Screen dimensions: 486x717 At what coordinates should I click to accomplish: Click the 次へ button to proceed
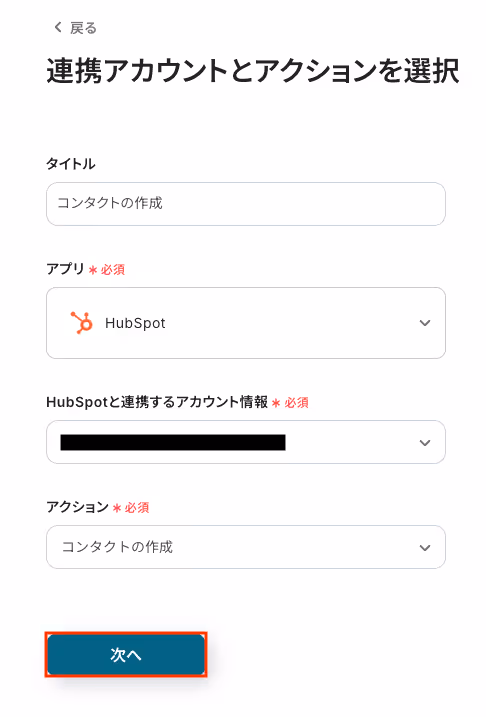[126, 655]
